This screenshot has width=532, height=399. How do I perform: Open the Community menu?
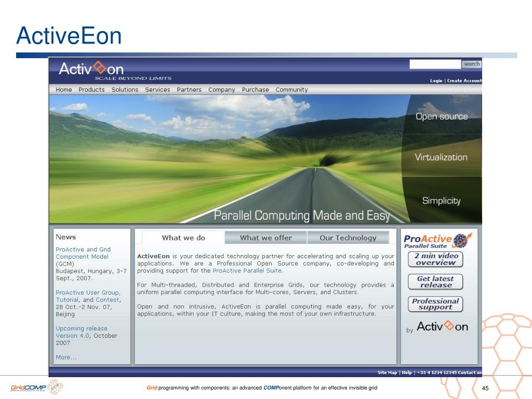pyautogui.click(x=291, y=89)
